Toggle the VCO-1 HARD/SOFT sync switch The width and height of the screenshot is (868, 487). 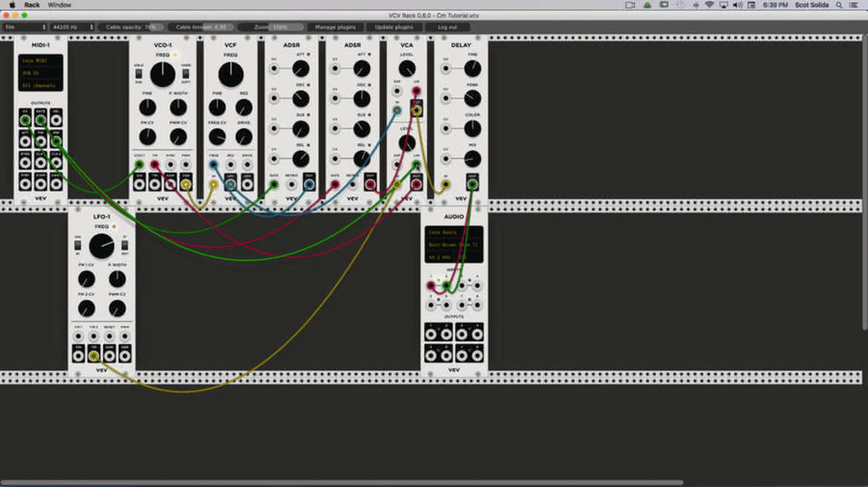tap(186, 73)
